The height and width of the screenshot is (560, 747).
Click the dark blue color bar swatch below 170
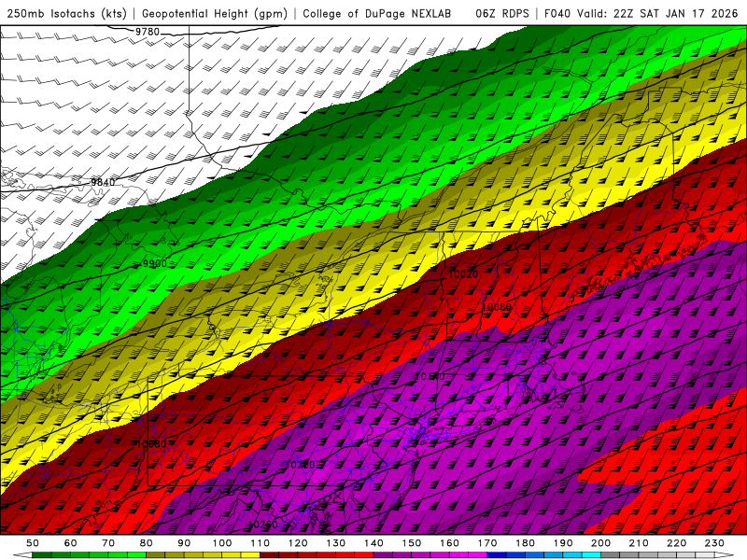point(497,555)
